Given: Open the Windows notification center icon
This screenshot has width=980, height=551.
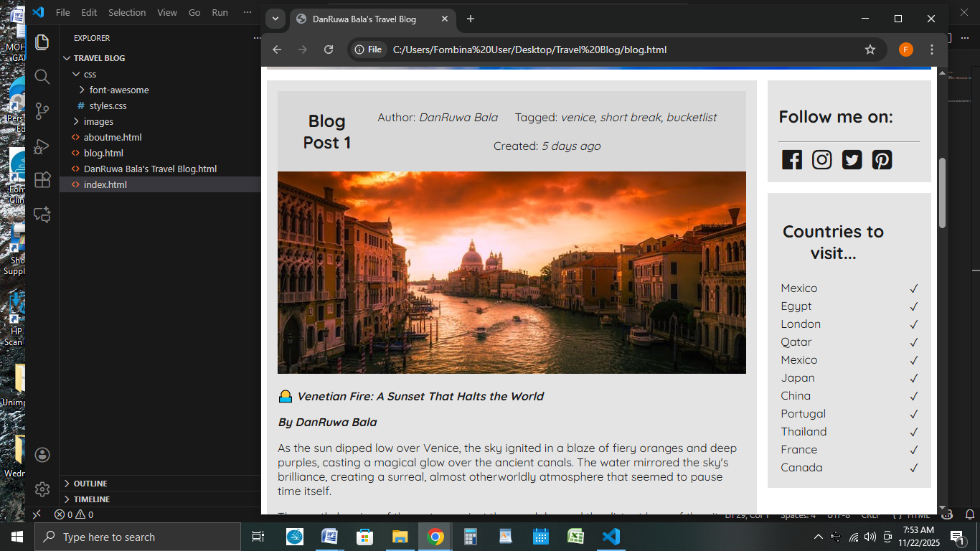Looking at the screenshot, I should click(957, 537).
